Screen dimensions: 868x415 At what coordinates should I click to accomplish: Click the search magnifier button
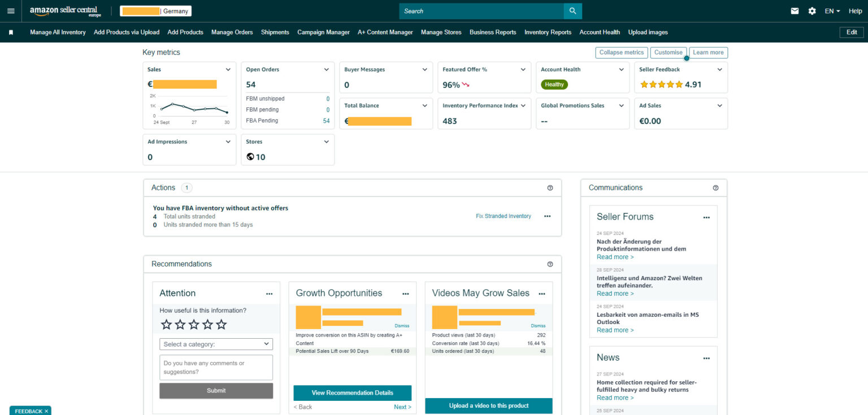pyautogui.click(x=572, y=11)
